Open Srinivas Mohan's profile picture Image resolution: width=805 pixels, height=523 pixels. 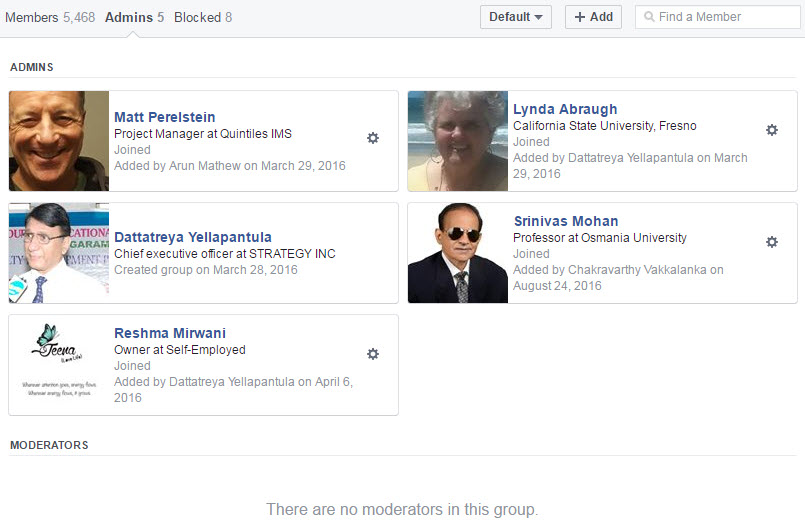tap(458, 253)
